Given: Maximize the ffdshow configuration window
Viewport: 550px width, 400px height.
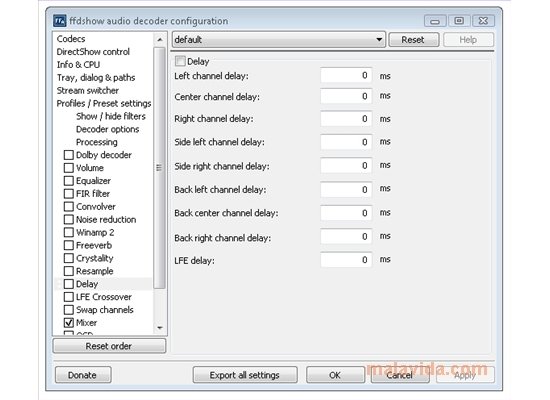Looking at the screenshot, I should [459, 21].
